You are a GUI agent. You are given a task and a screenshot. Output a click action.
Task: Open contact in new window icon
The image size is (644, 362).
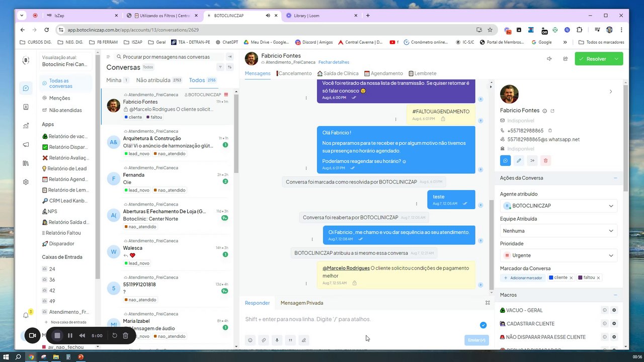click(x=552, y=111)
